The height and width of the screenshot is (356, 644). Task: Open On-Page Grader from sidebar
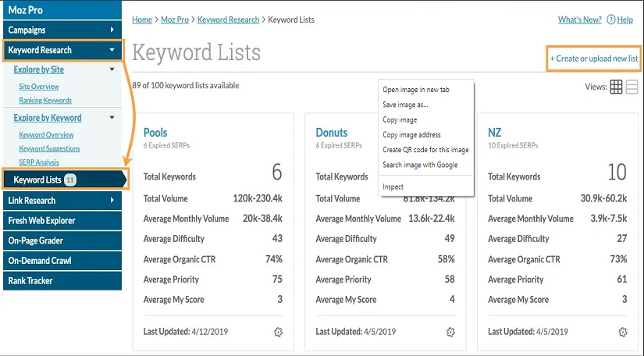point(62,240)
